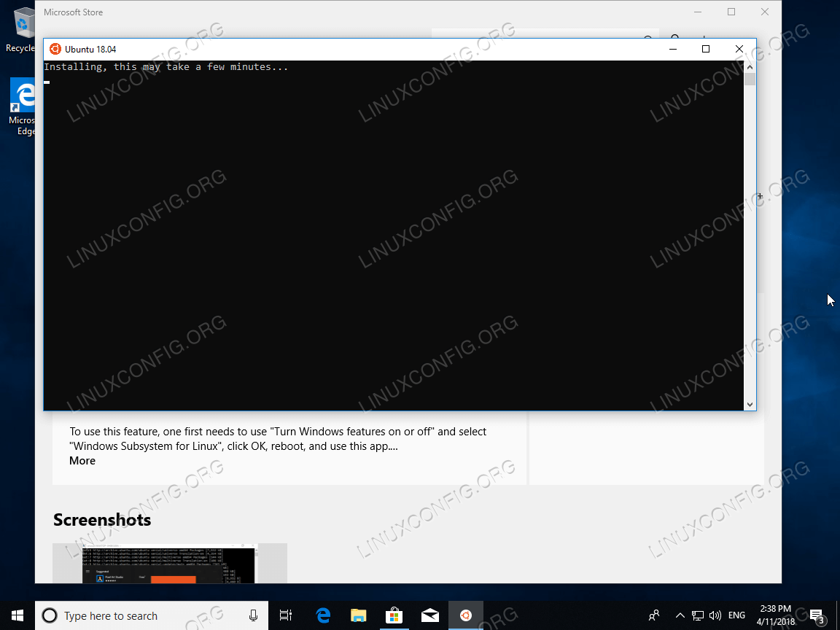The height and width of the screenshot is (630, 840).
Task: Close the Ubuntu 18.04 terminal window
Action: 739,50
